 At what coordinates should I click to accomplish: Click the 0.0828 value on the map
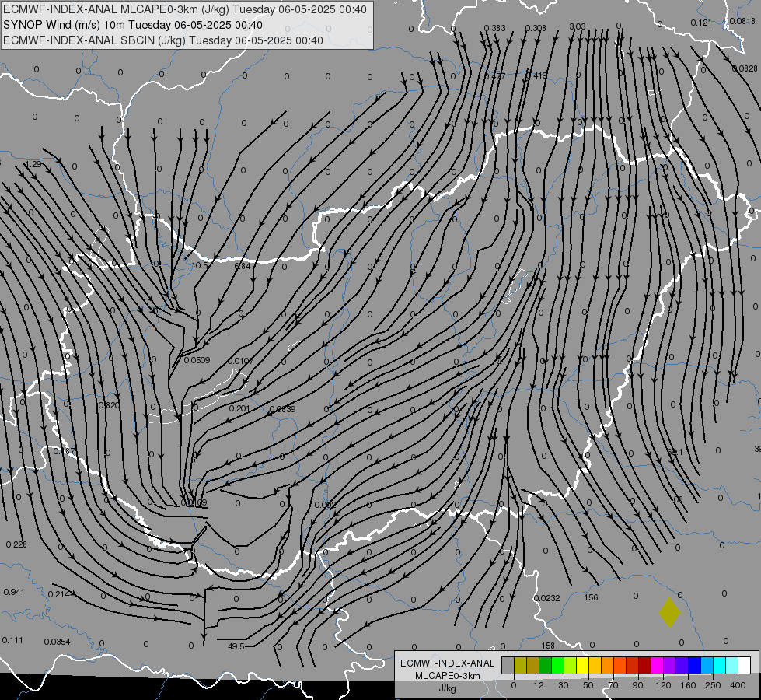[x=745, y=68]
